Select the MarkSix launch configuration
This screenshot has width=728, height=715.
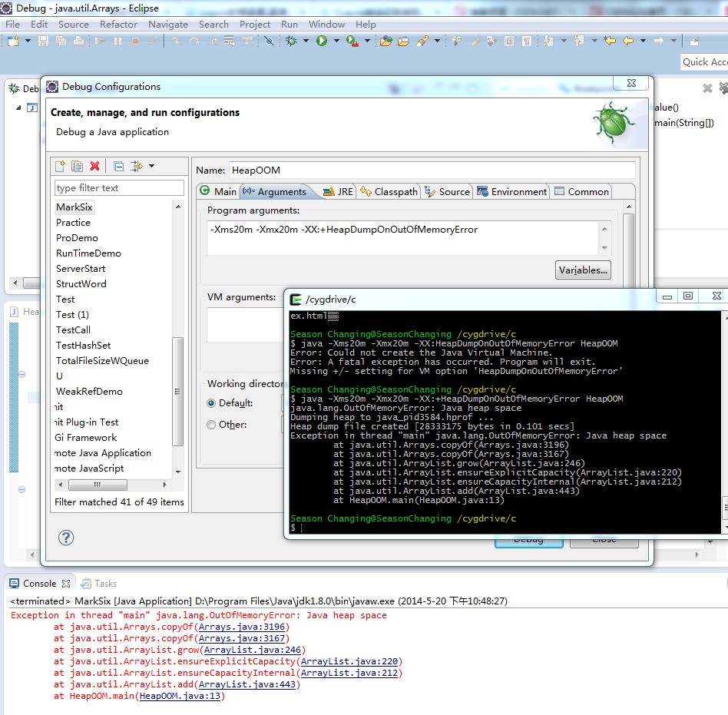coord(74,207)
